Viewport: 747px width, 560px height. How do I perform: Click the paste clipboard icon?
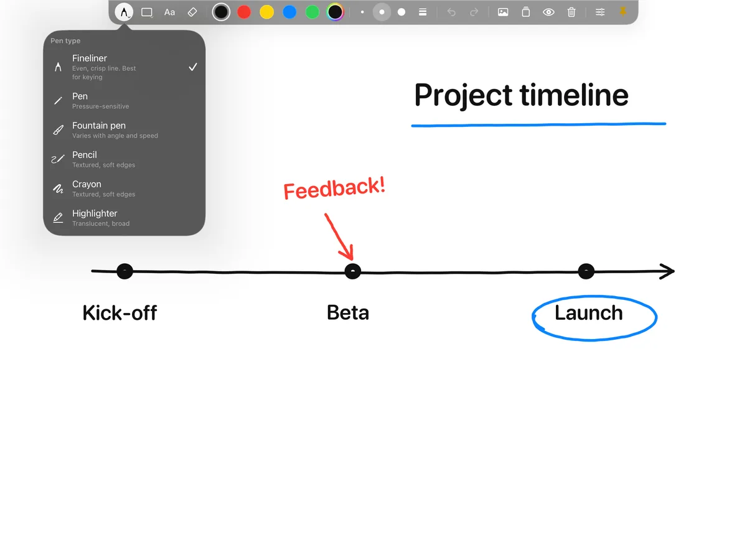(x=526, y=12)
